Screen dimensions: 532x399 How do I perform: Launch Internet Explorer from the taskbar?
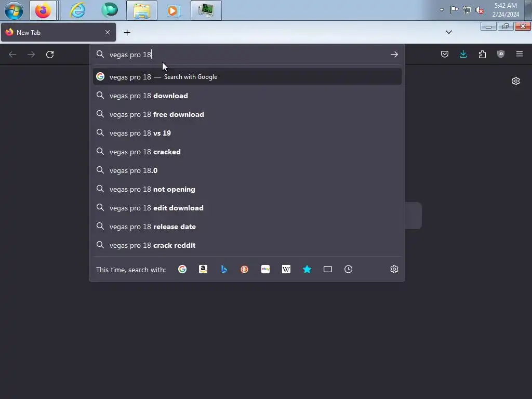pyautogui.click(x=78, y=10)
